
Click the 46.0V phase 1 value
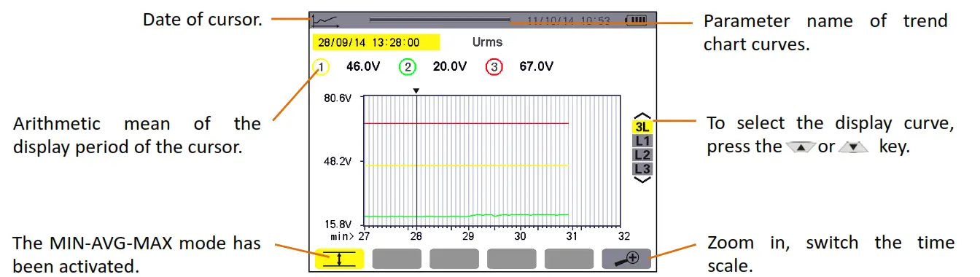[363, 66]
